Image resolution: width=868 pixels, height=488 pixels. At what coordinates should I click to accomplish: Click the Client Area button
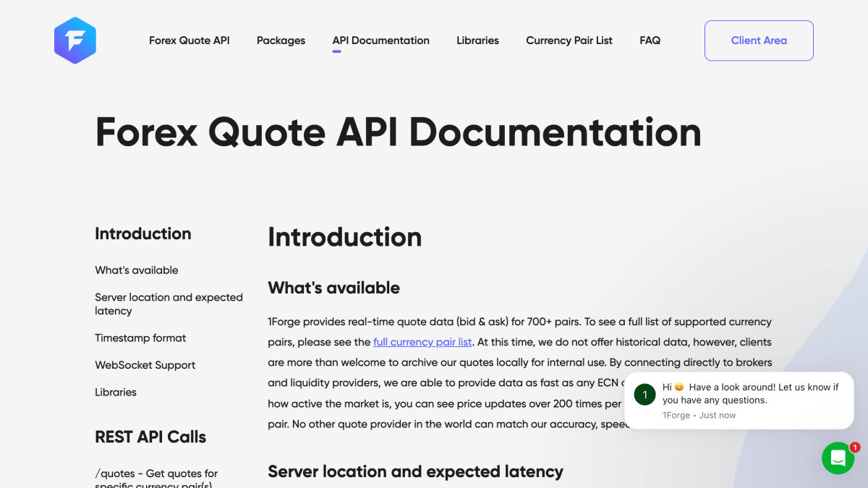coord(759,40)
